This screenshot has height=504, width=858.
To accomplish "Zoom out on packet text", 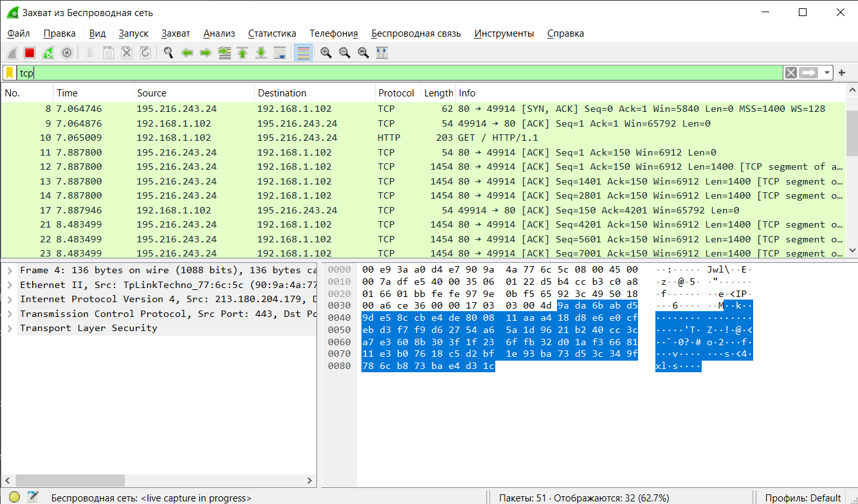I will (x=345, y=53).
